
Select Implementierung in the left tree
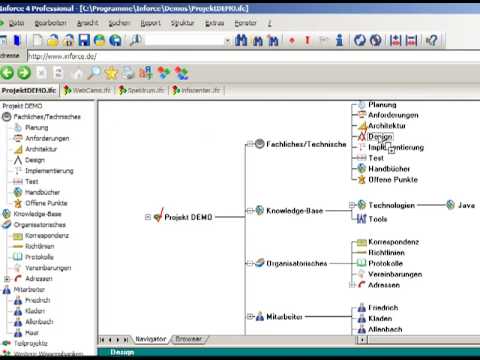[x=49, y=171]
